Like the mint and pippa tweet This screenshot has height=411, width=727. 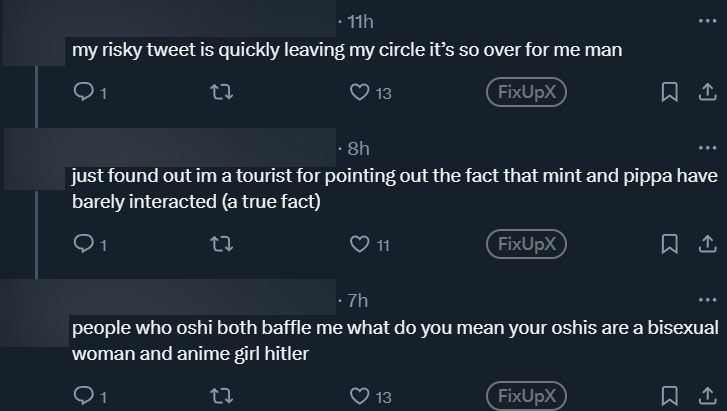pos(359,244)
